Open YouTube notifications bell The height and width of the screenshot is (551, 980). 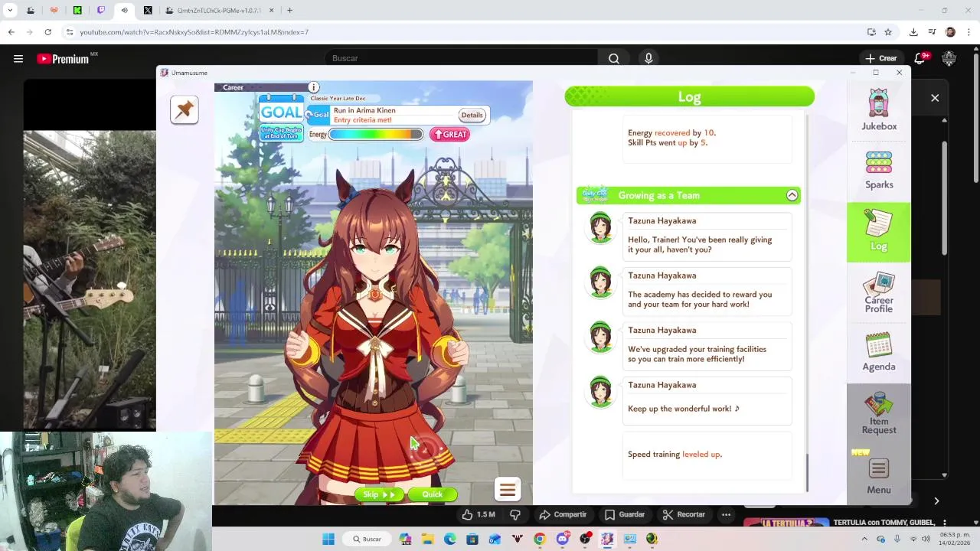tap(920, 58)
